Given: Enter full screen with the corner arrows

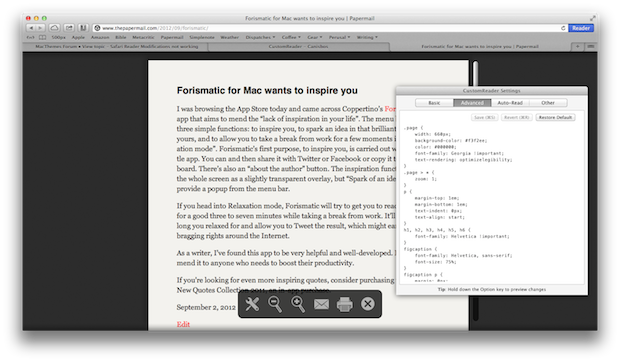Looking at the screenshot, I should (592, 18).
